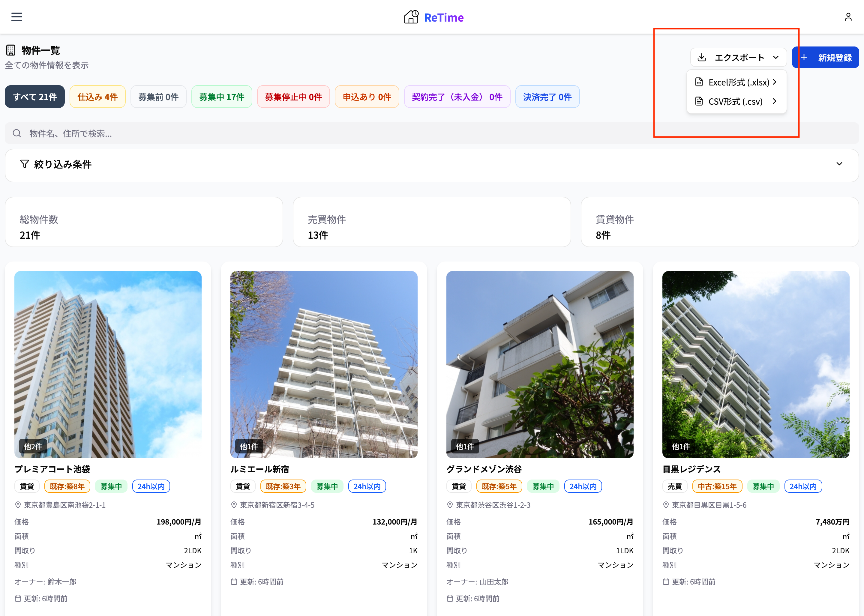Click the search magnifier icon
The height and width of the screenshot is (616, 864).
(17, 133)
